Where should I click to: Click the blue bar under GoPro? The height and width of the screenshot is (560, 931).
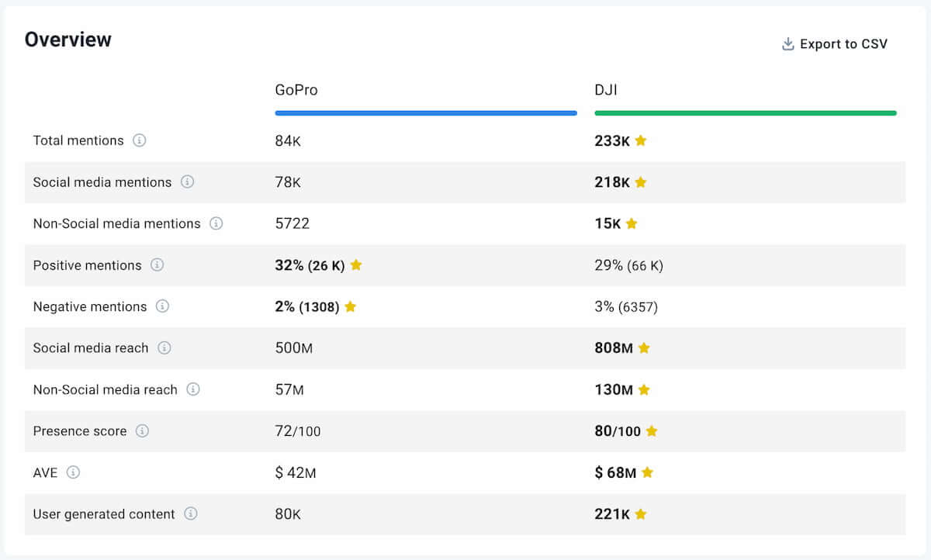[425, 113]
